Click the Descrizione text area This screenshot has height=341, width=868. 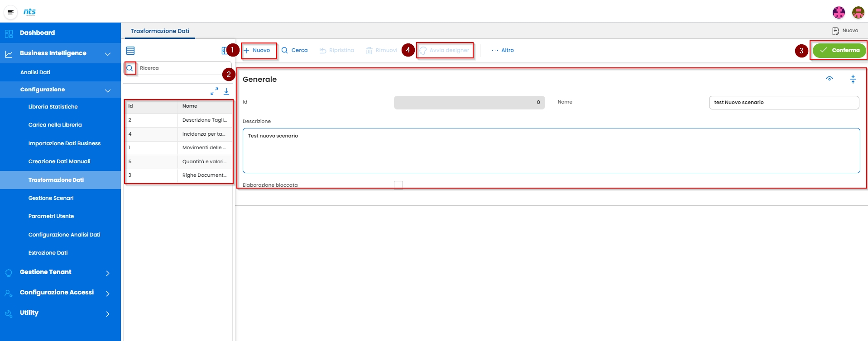(551, 151)
